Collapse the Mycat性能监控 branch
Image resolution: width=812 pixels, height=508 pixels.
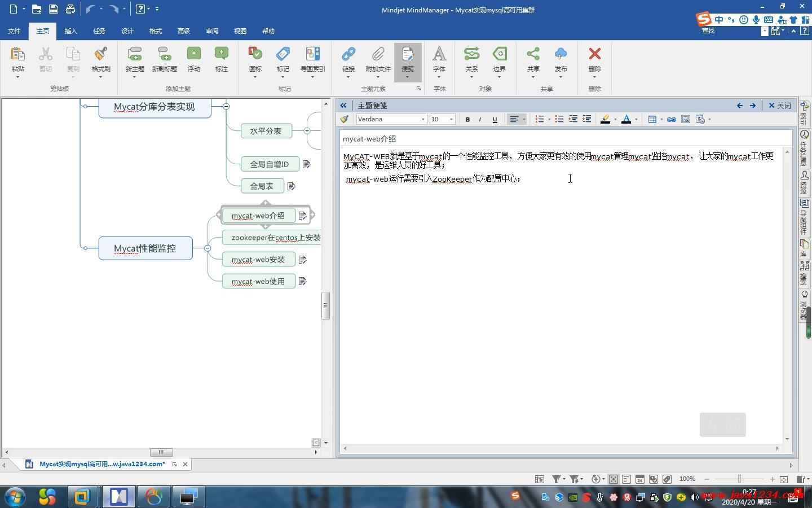pos(208,248)
